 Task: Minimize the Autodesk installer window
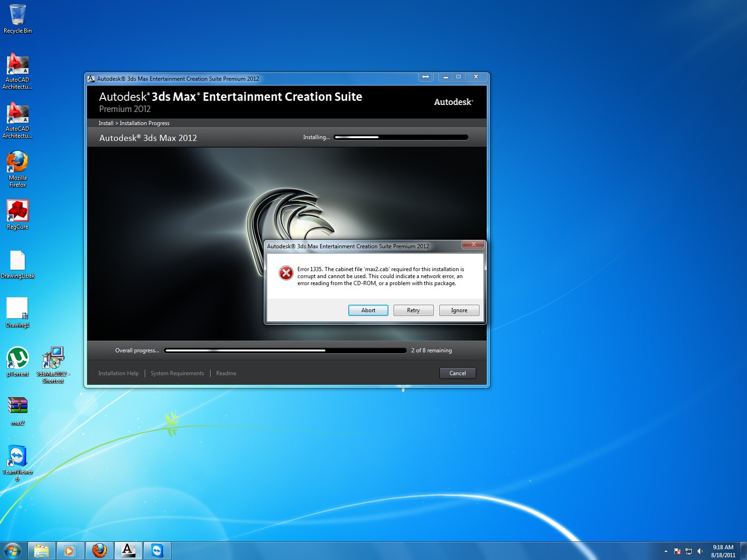[446, 77]
